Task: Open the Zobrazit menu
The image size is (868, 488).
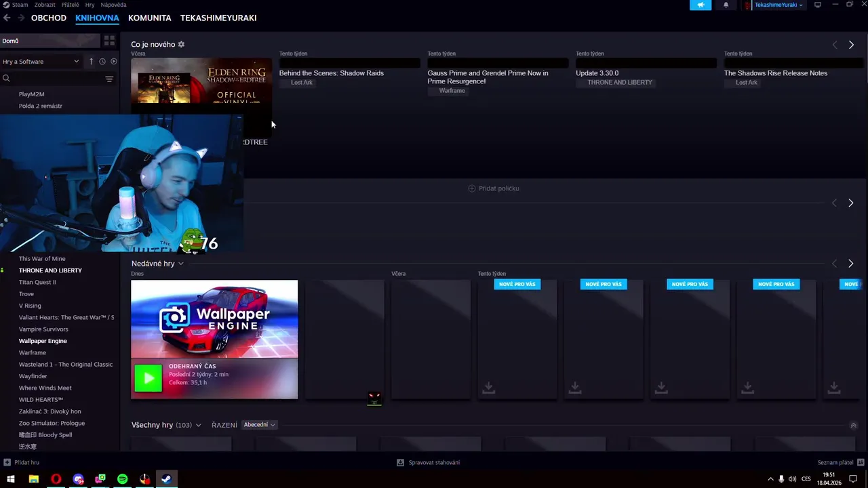Action: 45,5
